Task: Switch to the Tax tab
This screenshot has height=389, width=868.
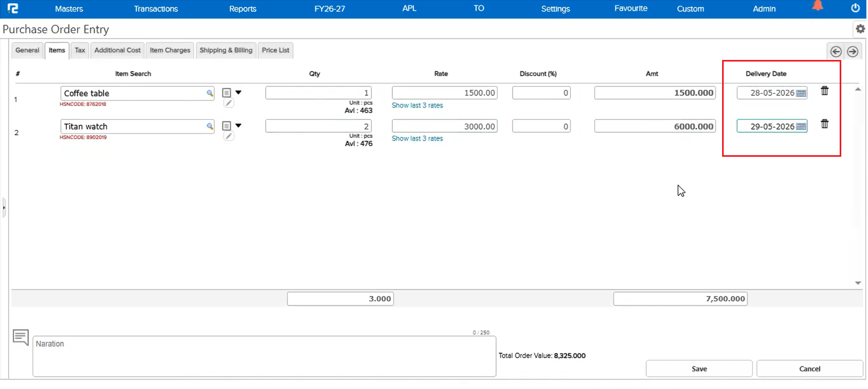Action: point(80,50)
